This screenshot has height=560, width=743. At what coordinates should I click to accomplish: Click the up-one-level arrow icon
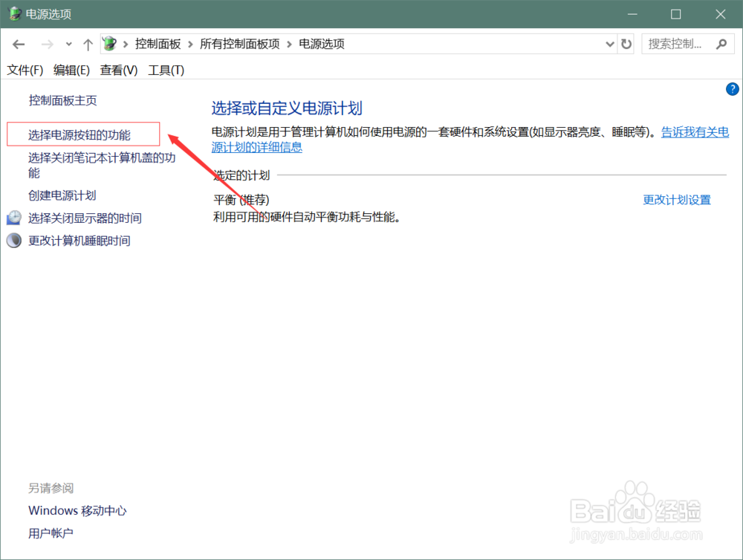point(87,44)
